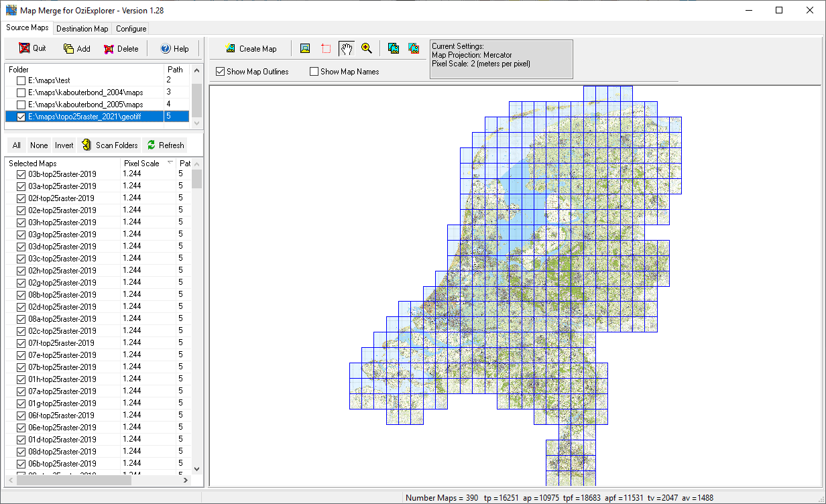826x504 pixels.
Task: Select map row 03h-top25raster-2019
Action: (99, 223)
